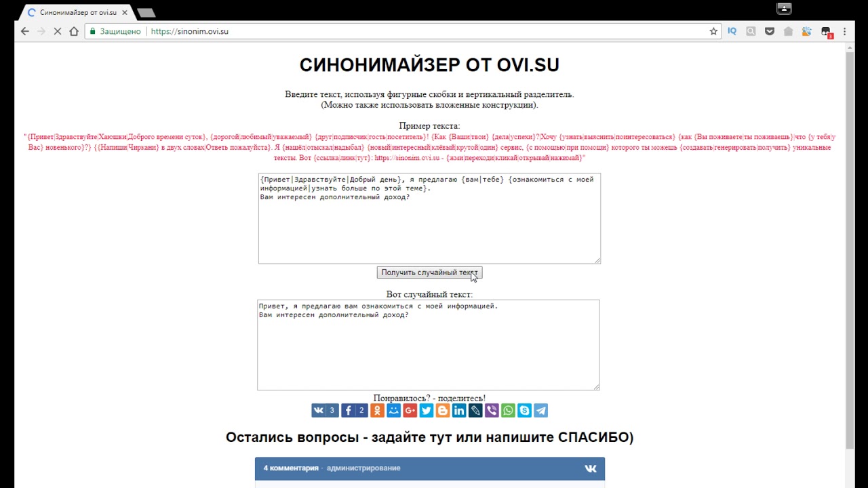Click the Понравилось? - поделитесь! text
868x488 pixels.
[429, 398]
